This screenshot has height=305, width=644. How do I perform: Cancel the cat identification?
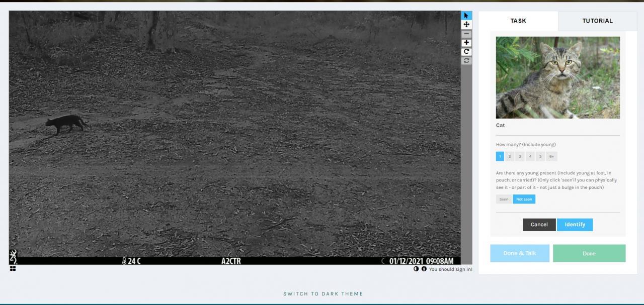pyautogui.click(x=539, y=225)
